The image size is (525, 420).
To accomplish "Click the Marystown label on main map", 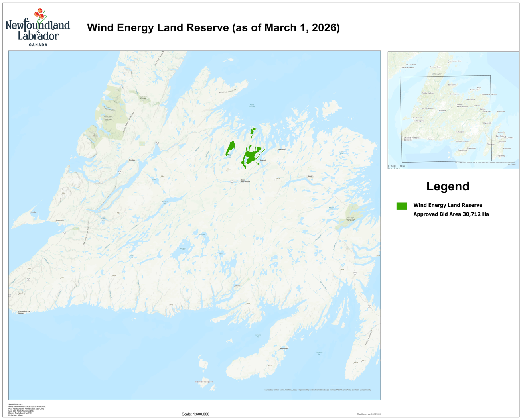I will (x=284, y=349).
